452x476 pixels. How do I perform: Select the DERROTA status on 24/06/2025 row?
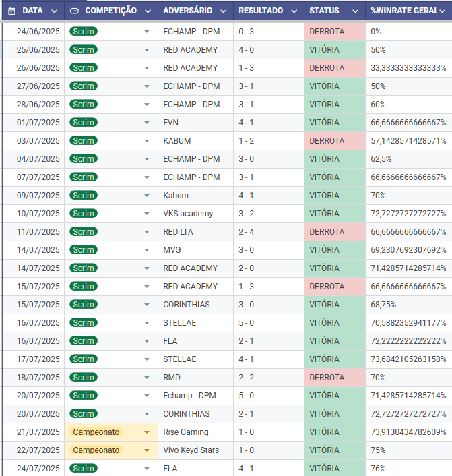pyautogui.click(x=335, y=32)
